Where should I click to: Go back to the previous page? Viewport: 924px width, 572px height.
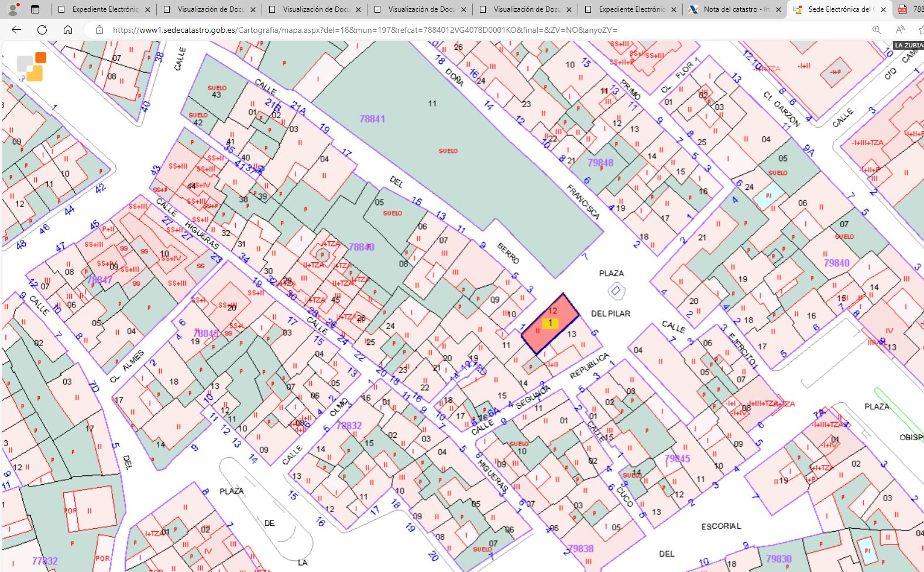pyautogui.click(x=16, y=30)
